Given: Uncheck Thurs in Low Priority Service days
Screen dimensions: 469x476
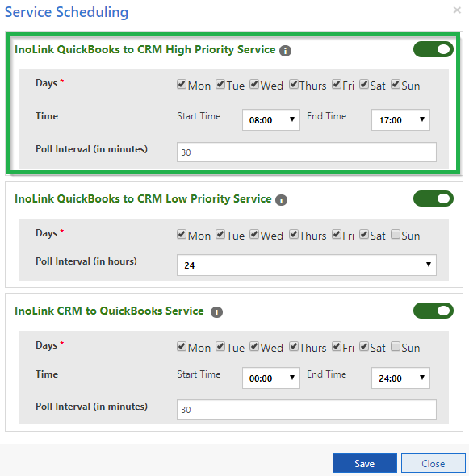Looking at the screenshot, I should click(x=294, y=234).
